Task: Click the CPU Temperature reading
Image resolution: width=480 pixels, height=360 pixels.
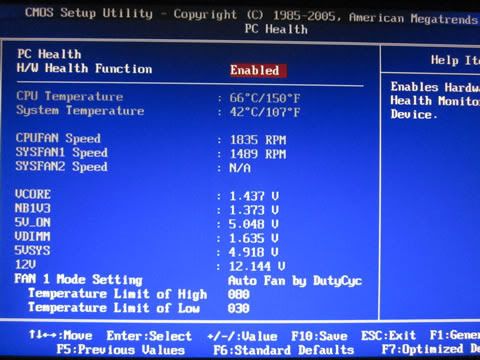Action: coord(265,98)
